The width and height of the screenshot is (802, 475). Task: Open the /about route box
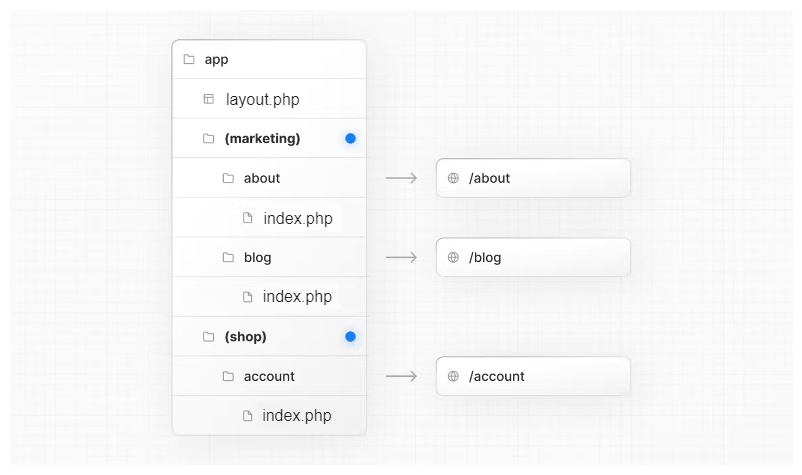pyautogui.click(x=533, y=178)
